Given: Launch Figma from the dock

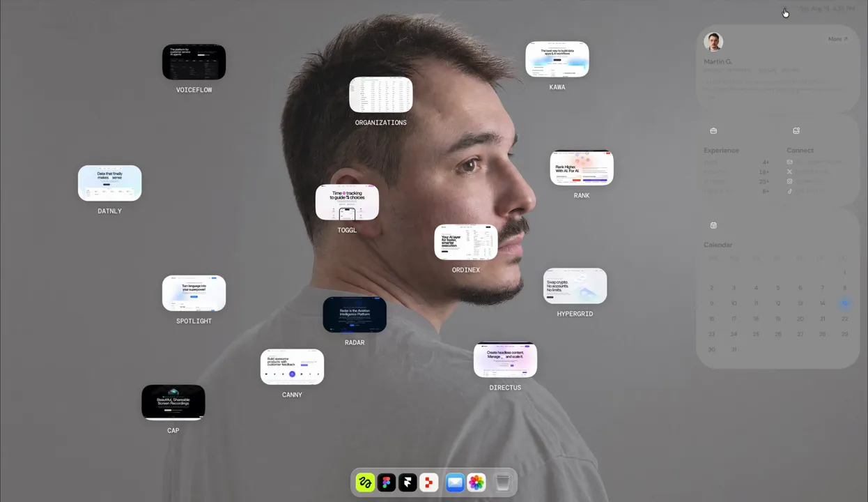Looking at the screenshot, I should point(387,482).
